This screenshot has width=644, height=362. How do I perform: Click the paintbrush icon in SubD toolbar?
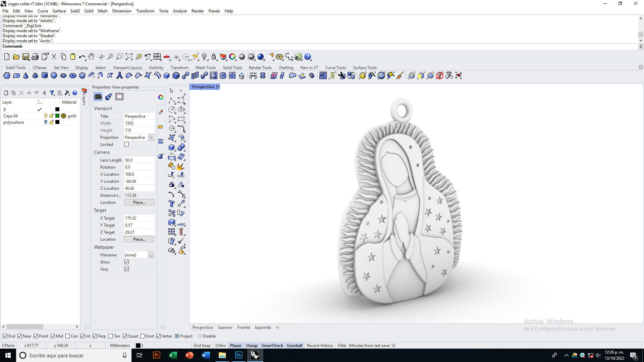(x=400, y=76)
